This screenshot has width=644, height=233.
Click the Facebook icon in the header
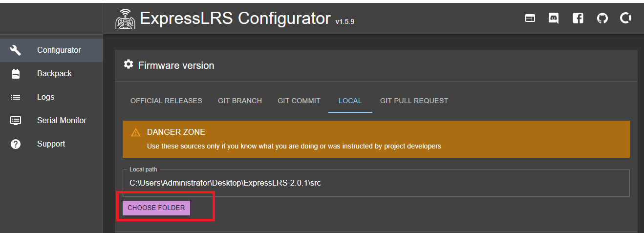pos(578,19)
